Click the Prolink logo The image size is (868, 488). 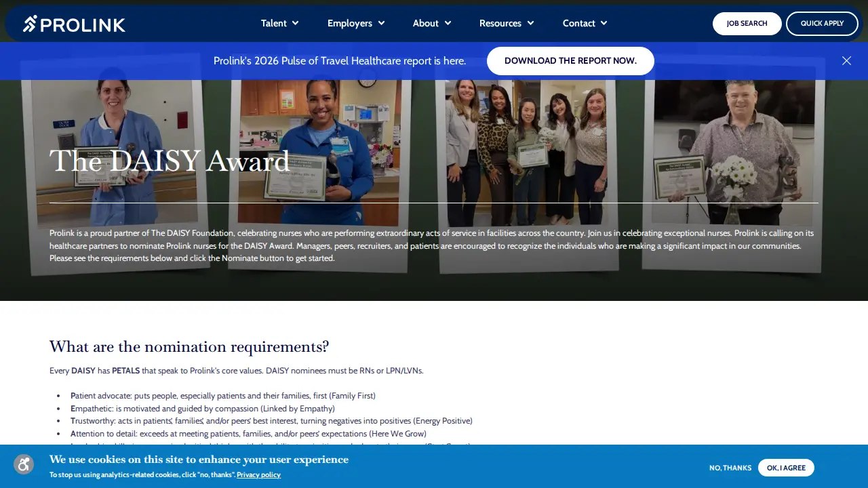pyautogui.click(x=75, y=24)
